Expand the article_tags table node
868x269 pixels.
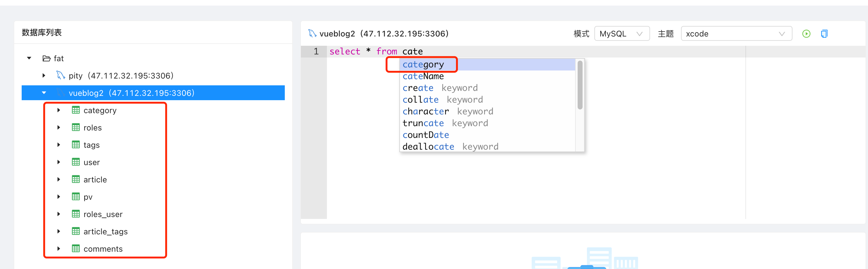(59, 231)
